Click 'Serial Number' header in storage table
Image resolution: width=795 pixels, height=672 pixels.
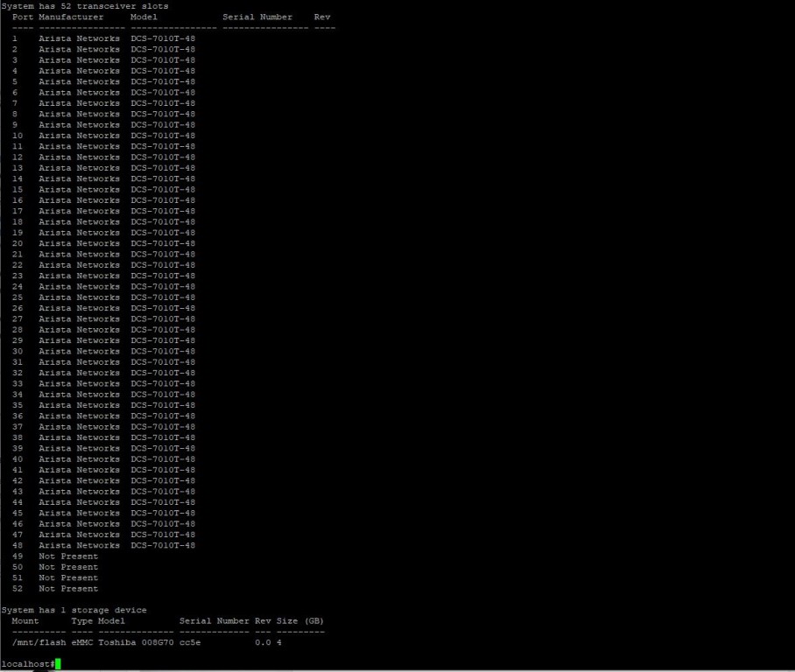(x=214, y=621)
